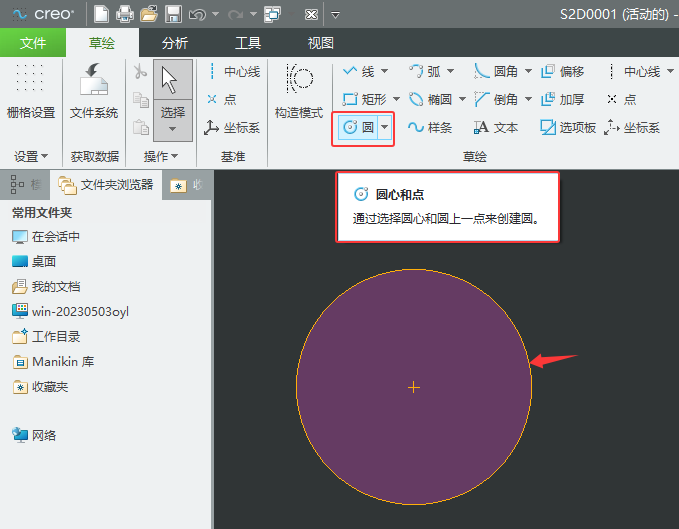
Task: Switch to the 工具 ribbon tab
Action: (x=248, y=43)
